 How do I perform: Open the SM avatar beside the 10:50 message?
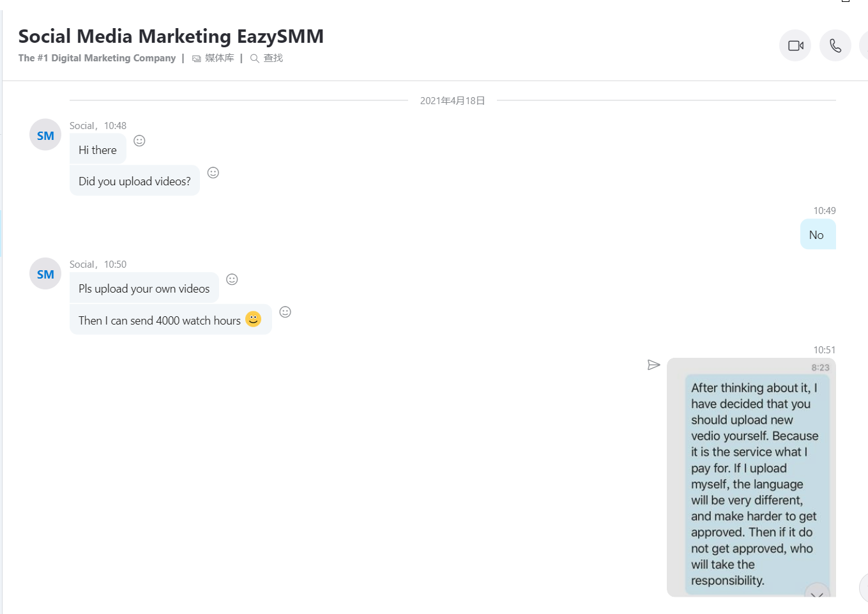pyautogui.click(x=45, y=273)
